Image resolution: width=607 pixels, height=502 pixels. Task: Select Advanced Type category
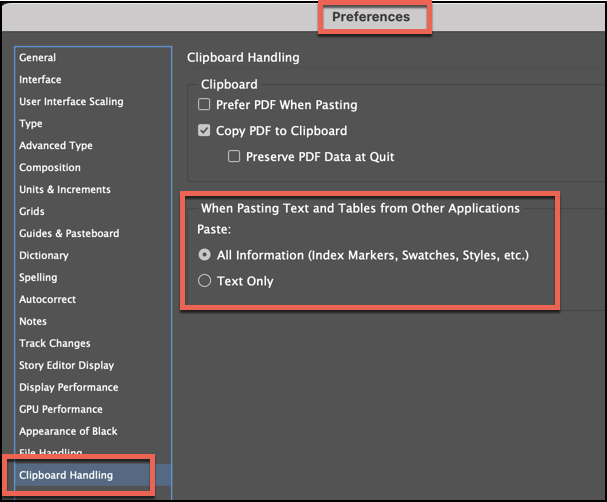[x=56, y=146]
